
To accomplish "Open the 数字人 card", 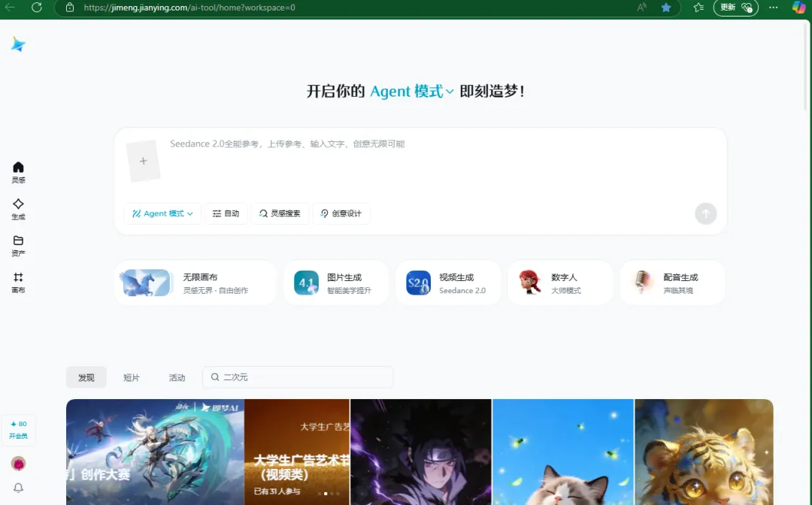I will [x=560, y=283].
